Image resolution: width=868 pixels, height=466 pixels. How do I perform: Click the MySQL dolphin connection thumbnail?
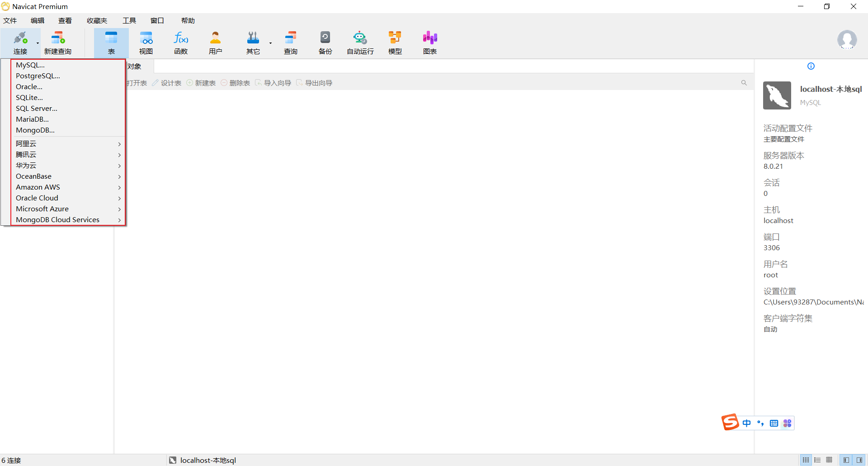(777, 95)
